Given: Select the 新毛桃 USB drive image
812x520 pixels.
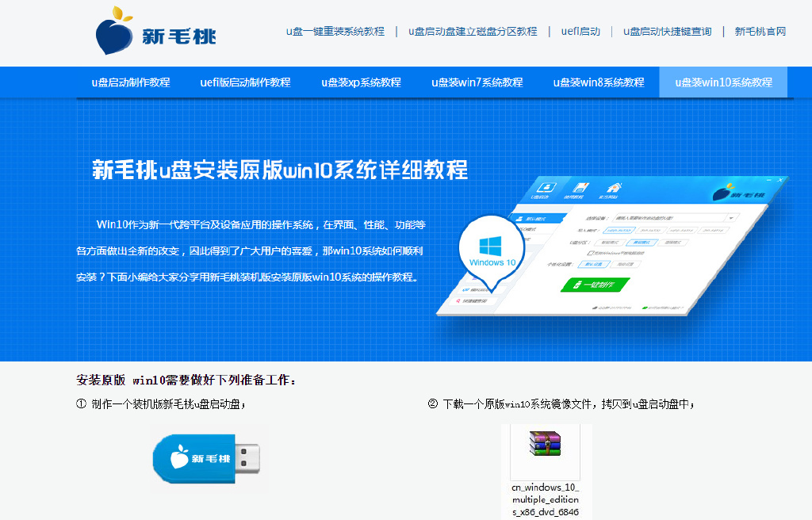Looking at the screenshot, I should (x=206, y=458).
